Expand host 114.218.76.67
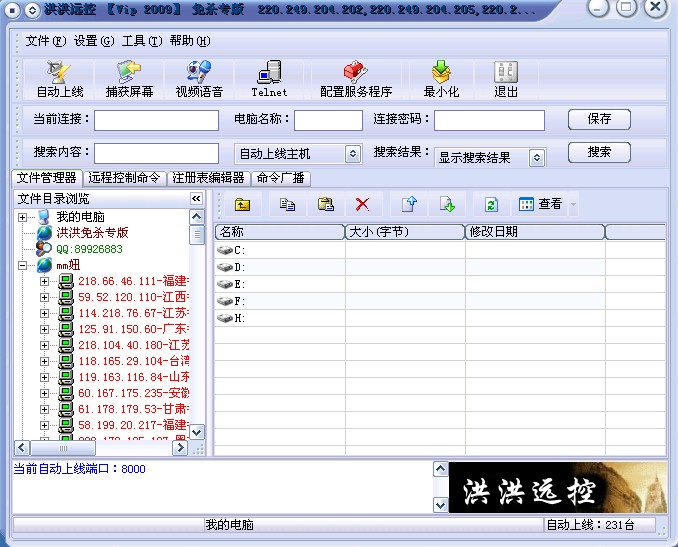 [x=44, y=313]
